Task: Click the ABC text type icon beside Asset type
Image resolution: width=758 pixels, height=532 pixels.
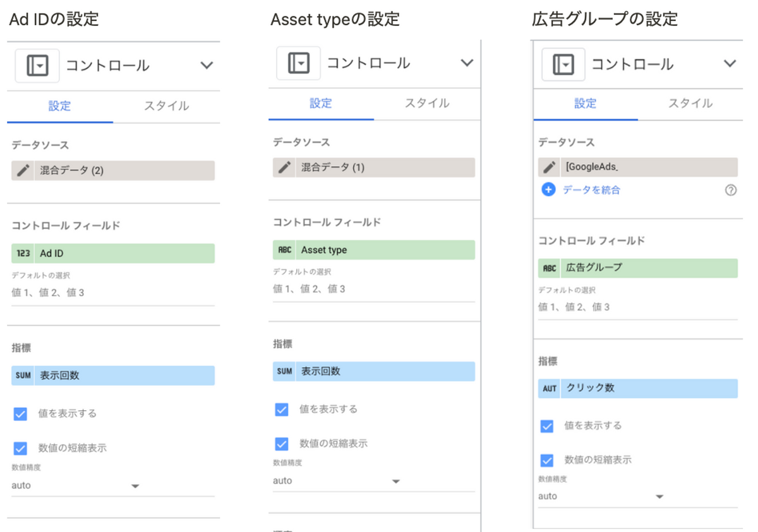Action: pos(284,250)
